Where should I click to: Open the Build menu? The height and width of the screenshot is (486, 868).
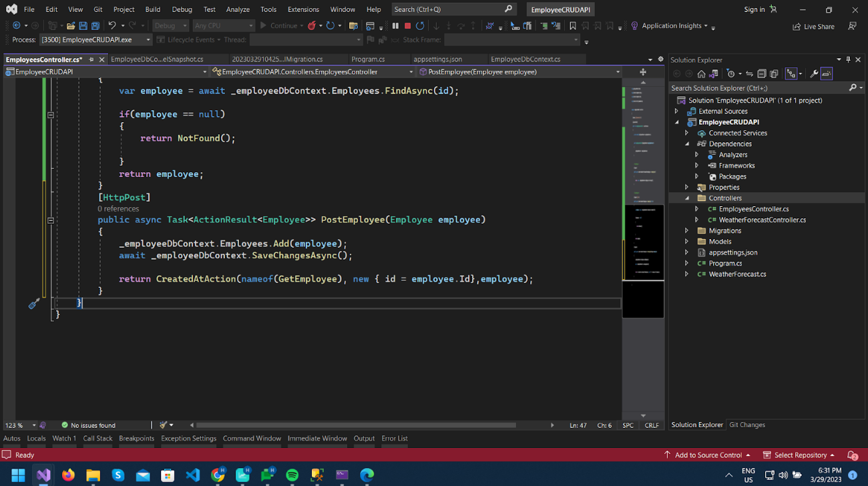pos(152,9)
